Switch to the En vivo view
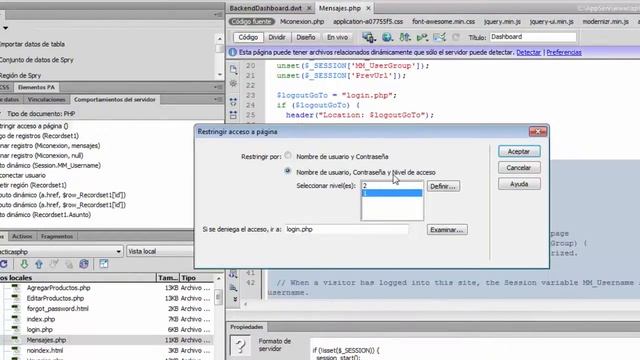The height and width of the screenshot is (360, 640). [337, 37]
